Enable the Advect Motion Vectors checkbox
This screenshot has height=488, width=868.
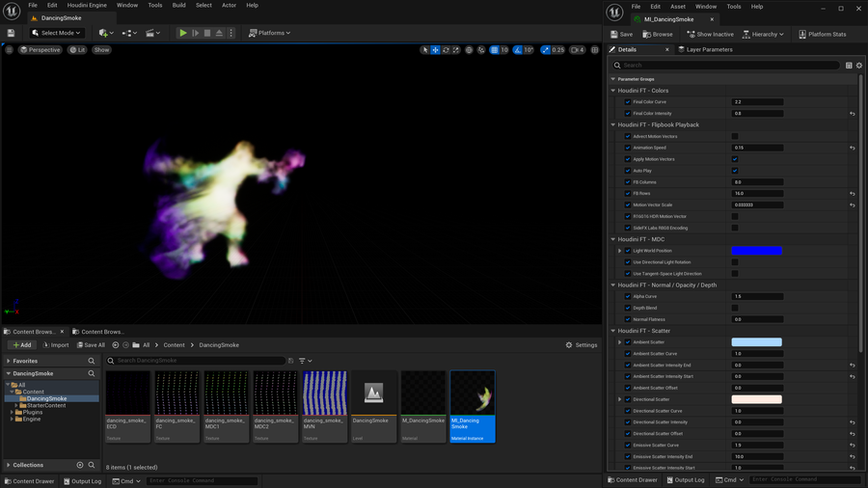(x=735, y=136)
